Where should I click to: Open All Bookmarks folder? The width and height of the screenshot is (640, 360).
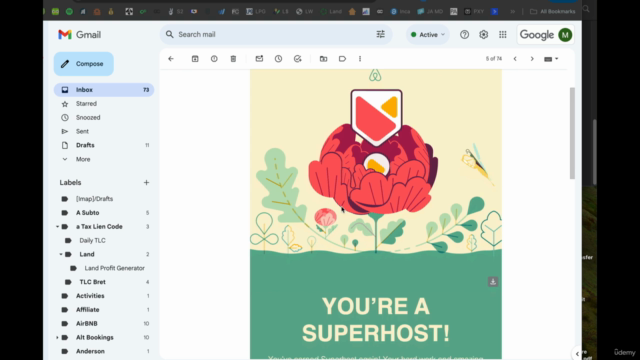553,11
